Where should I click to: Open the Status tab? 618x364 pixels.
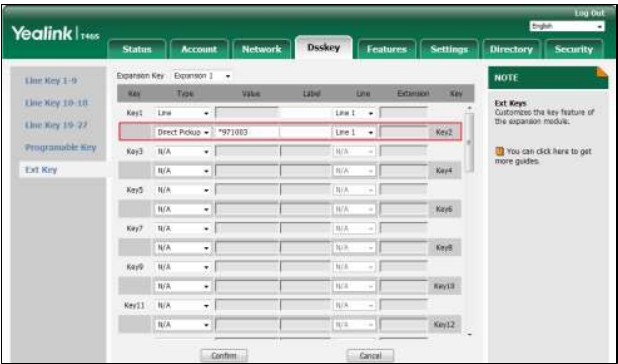point(137,49)
